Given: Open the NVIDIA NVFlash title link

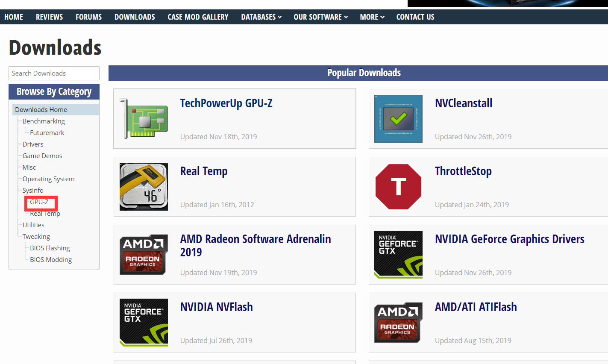Looking at the screenshot, I should click(x=217, y=307).
